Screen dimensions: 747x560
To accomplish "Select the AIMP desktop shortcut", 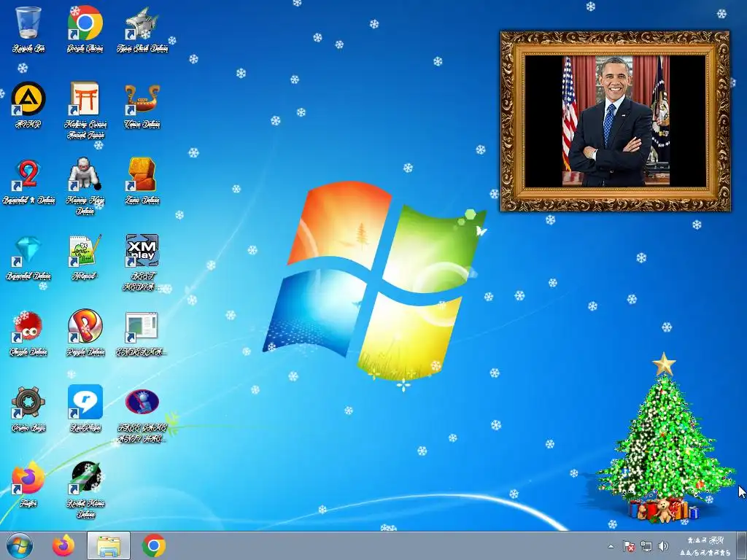I will pyautogui.click(x=28, y=105).
